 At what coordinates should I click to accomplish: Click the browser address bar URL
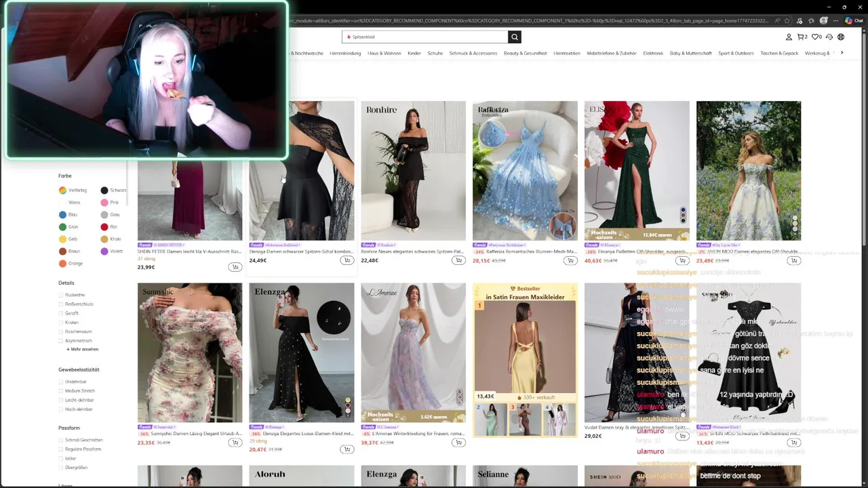coord(529,21)
